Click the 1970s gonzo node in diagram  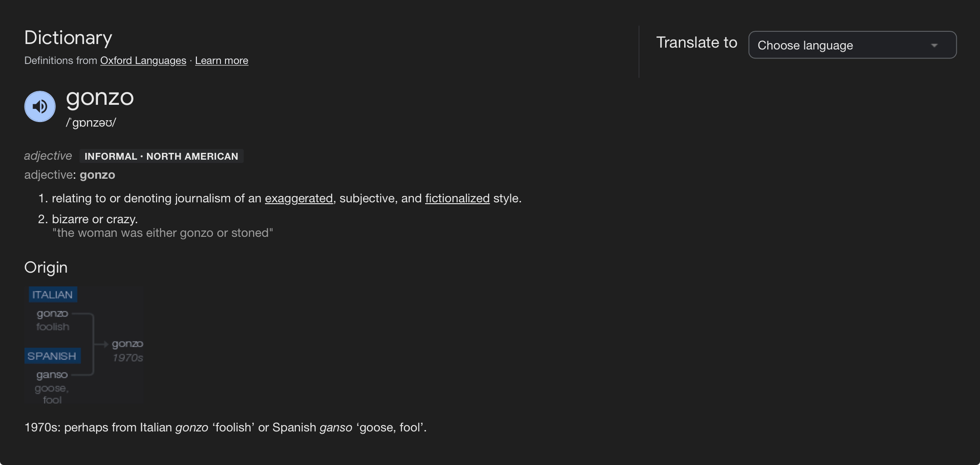coord(127,350)
